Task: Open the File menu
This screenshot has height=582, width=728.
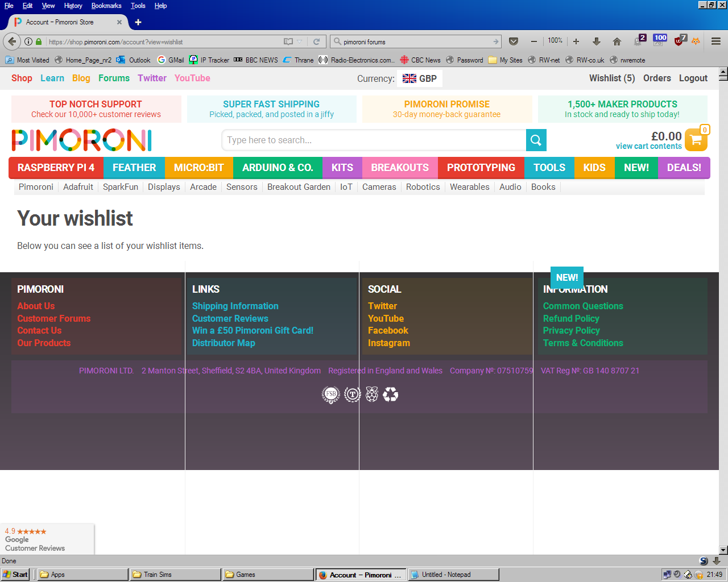Action: point(9,6)
